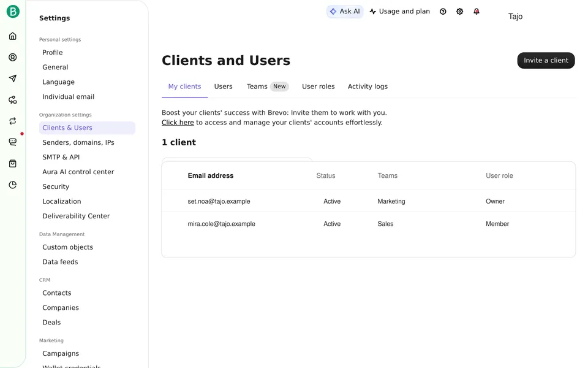Screen dimensions: 588x368
Task: Click Member role cell
Action: (497, 224)
